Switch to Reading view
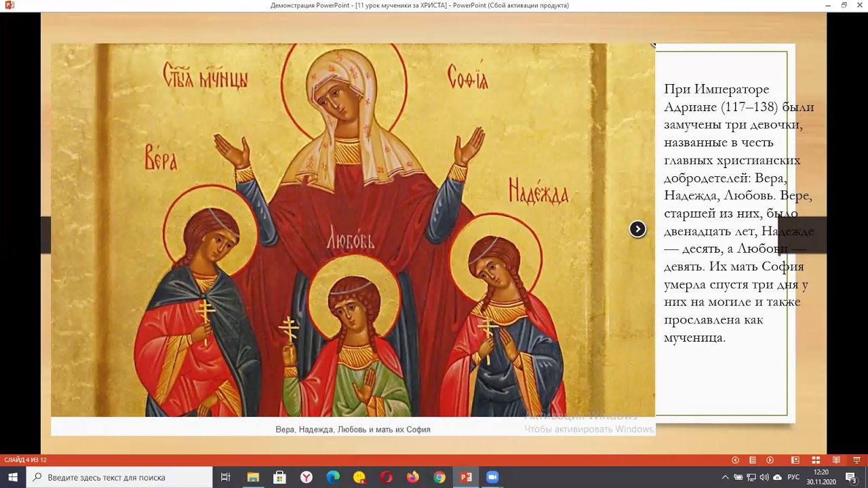Viewport: 868px width, 488px height. pos(836,460)
